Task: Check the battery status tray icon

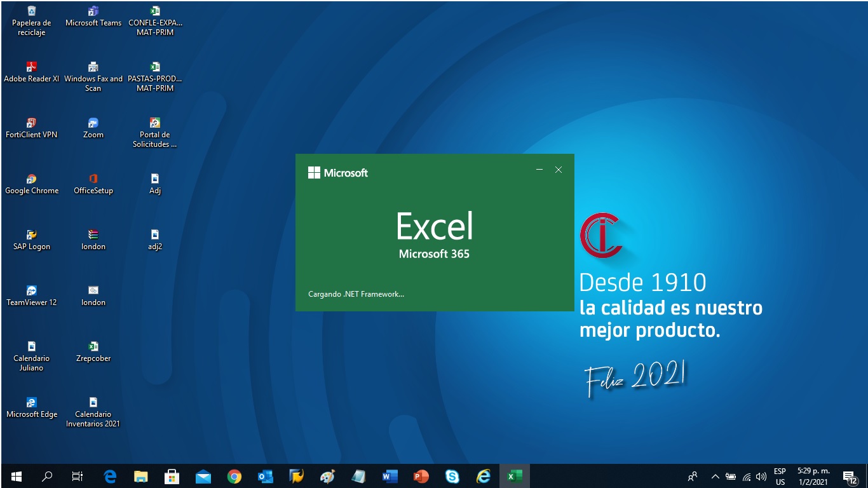Action: pyautogui.click(x=731, y=477)
